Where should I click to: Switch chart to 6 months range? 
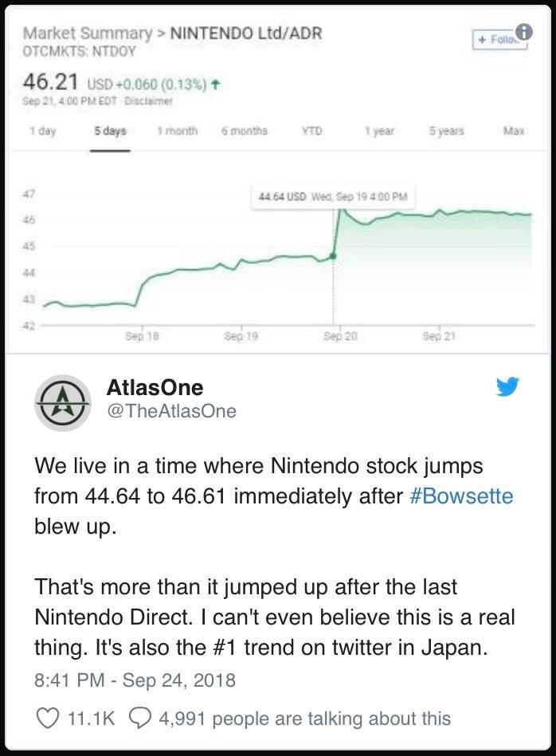(x=245, y=131)
